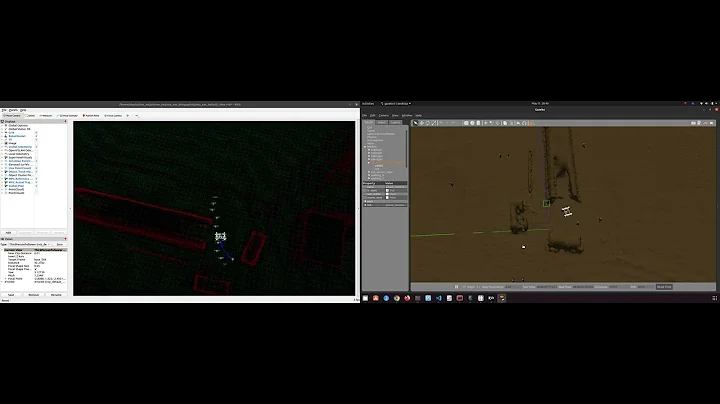The image size is (720, 404).
Task: Open Gazebo Edit menu
Action: tap(372, 115)
